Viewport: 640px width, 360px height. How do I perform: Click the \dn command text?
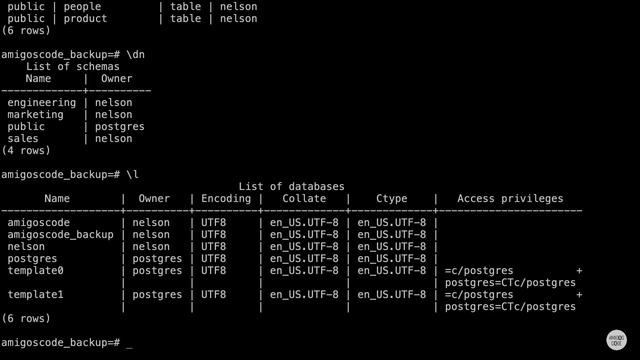136,55
